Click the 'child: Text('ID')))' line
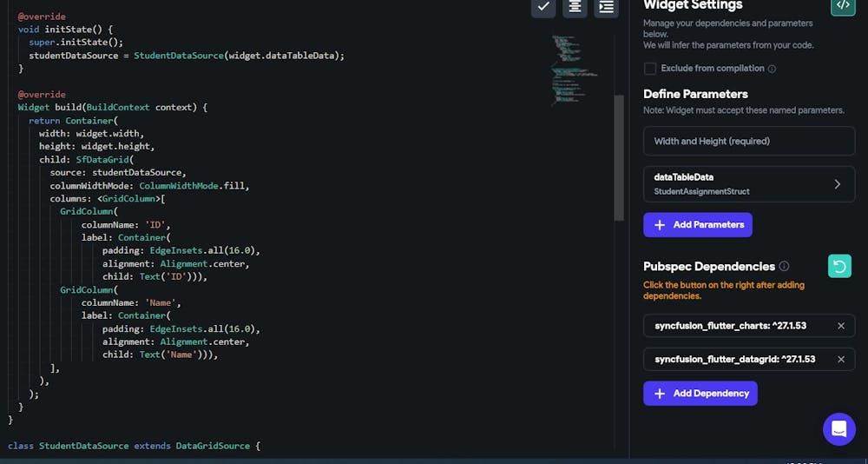 point(155,276)
